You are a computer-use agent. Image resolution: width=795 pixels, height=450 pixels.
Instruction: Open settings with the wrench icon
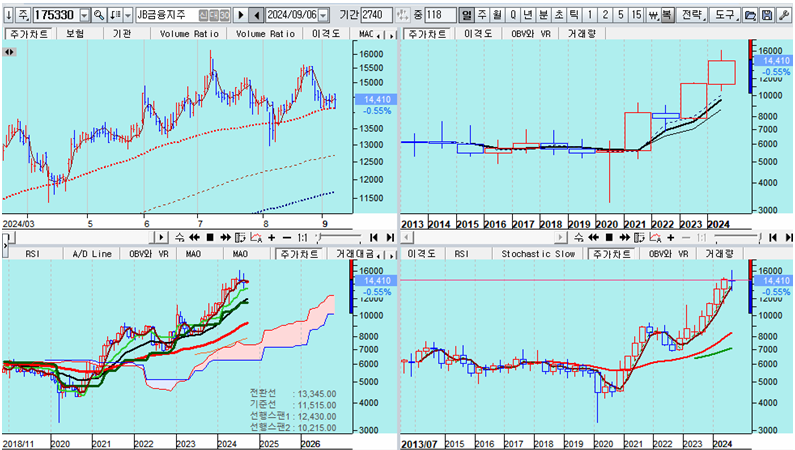tap(783, 15)
